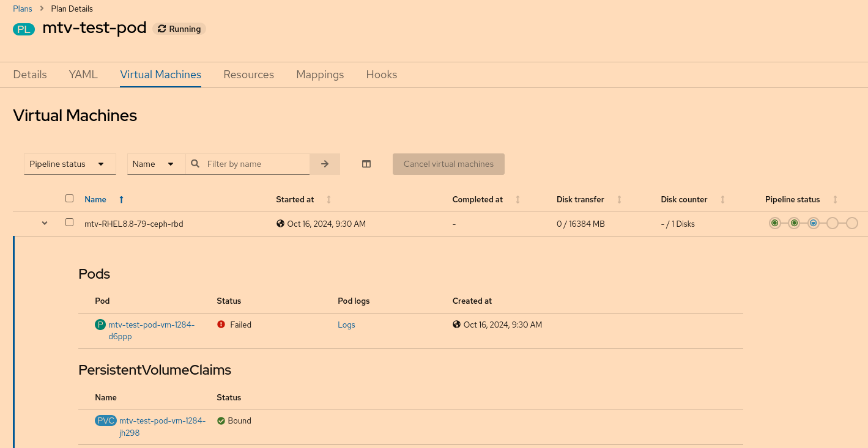Click the Completed at column header
The width and height of the screenshot is (868, 448).
point(478,199)
